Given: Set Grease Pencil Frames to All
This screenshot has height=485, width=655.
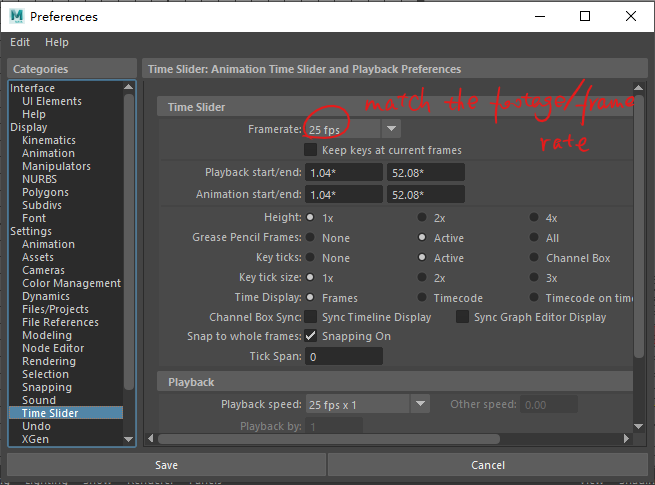Looking at the screenshot, I should click(x=534, y=237).
